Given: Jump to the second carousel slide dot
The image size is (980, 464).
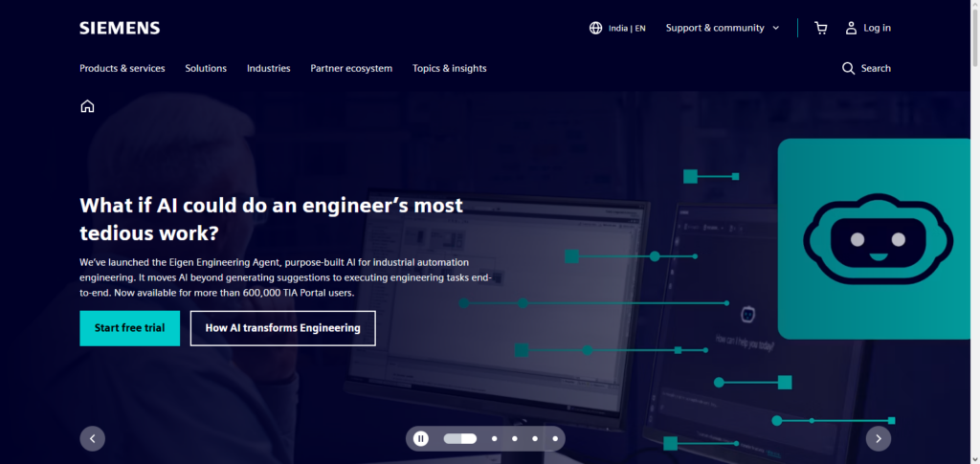Looking at the screenshot, I should click(495, 438).
